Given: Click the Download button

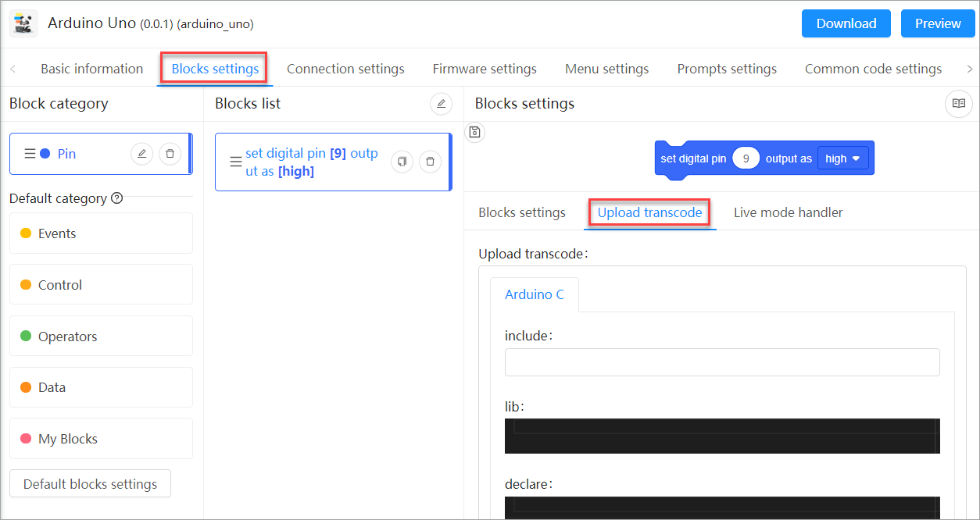Looking at the screenshot, I should pyautogui.click(x=846, y=23).
